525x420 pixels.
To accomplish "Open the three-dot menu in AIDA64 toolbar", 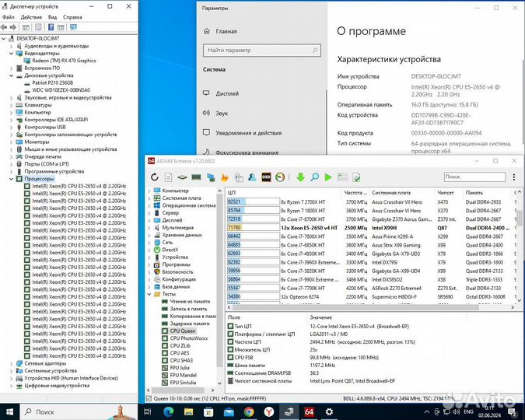I will 514,177.
